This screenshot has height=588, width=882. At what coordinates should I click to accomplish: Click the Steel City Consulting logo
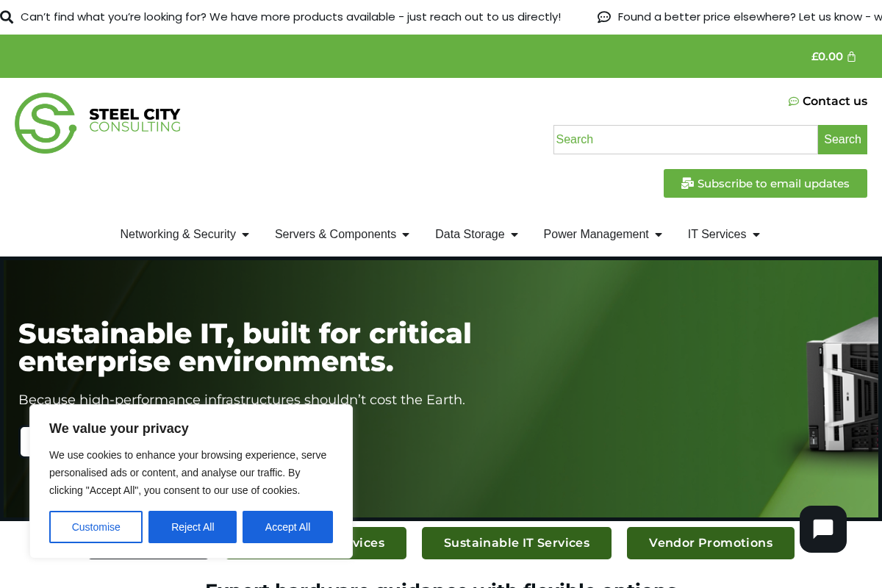pyautogui.click(x=98, y=123)
